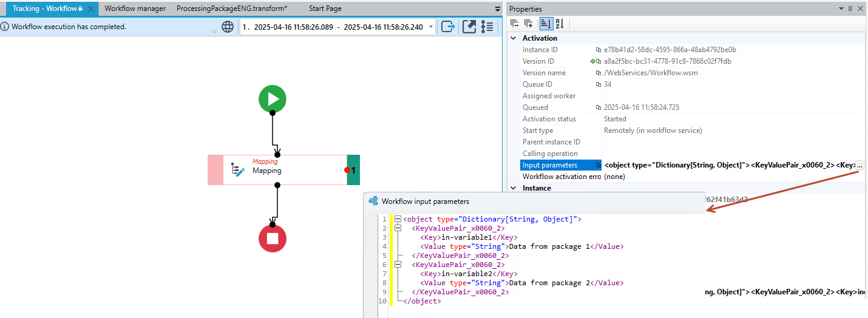Click the green execution counter on Mapping step
The height and width of the screenshot is (318, 868).
[353, 170]
